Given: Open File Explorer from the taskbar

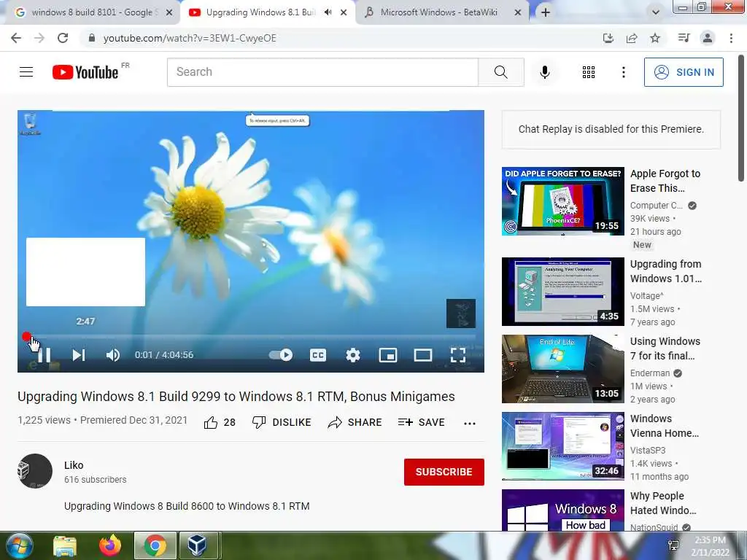Looking at the screenshot, I should (x=65, y=545).
